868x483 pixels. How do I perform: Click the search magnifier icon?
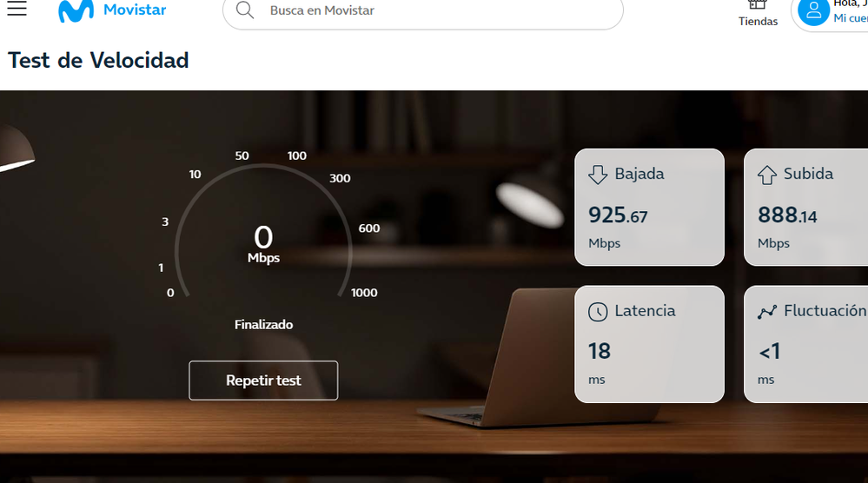[245, 10]
